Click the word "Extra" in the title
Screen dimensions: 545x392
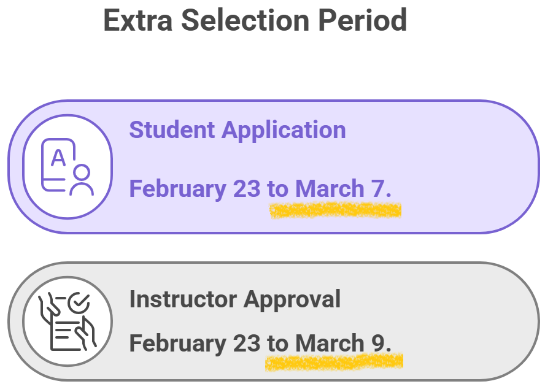coord(137,20)
